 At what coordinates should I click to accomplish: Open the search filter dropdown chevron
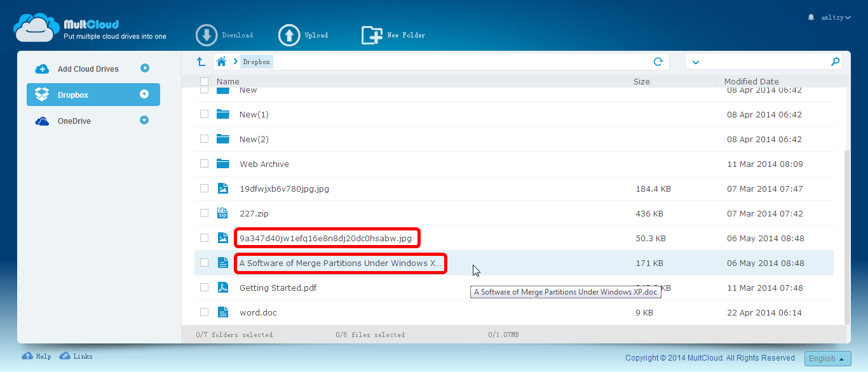point(695,62)
